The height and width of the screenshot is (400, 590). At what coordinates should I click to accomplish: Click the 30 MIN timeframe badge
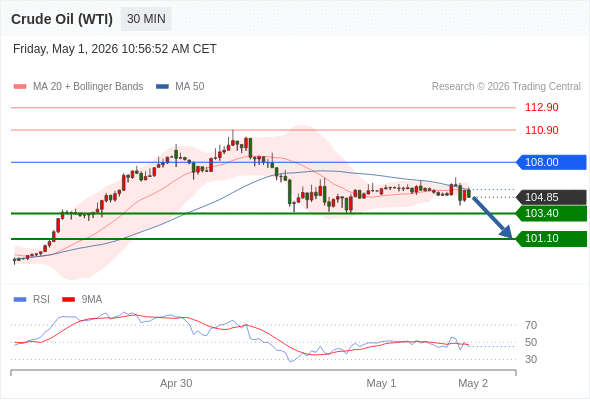pos(146,19)
